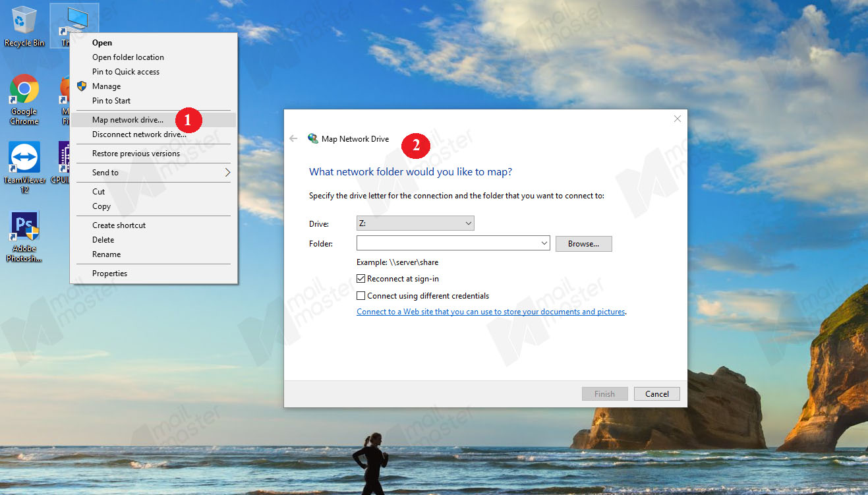Choose Map network drive... menu entry
The image size is (868, 495).
pos(154,120)
